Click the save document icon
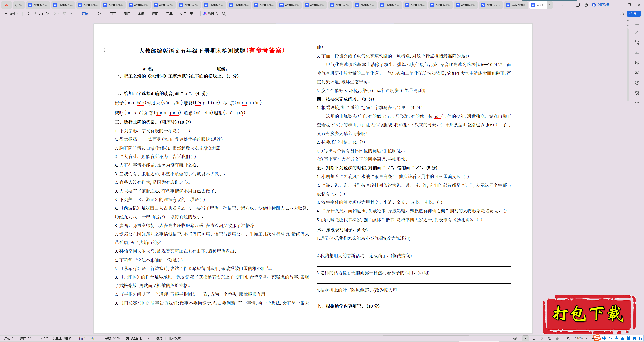644x342 pixels. pyautogui.click(x=28, y=14)
